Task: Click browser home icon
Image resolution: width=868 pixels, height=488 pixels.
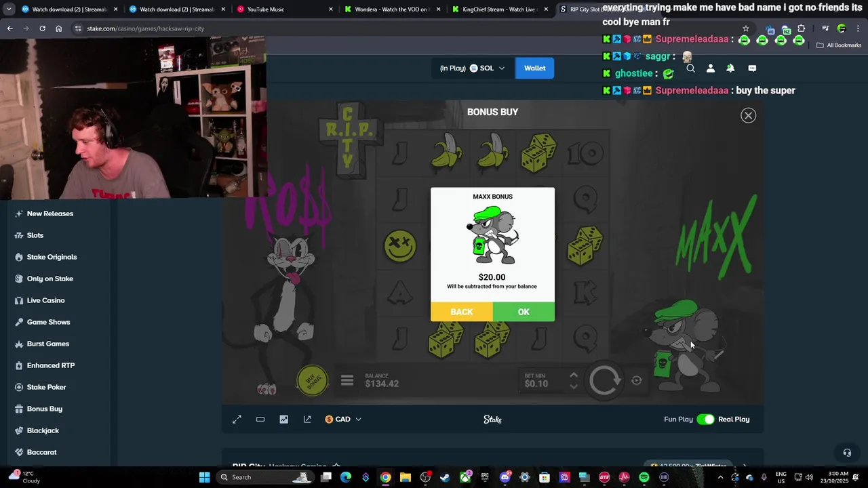Action: pos(58,28)
